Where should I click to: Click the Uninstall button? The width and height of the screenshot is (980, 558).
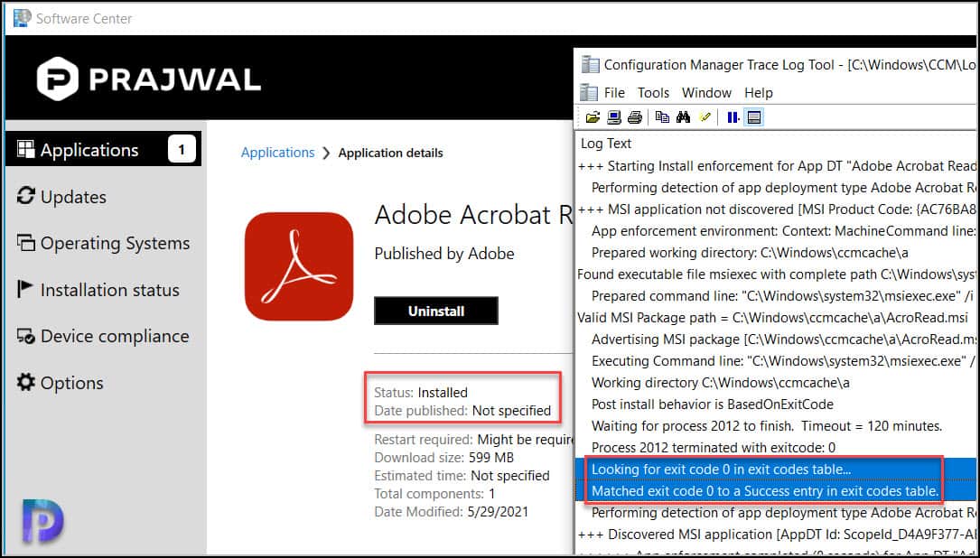coord(435,311)
